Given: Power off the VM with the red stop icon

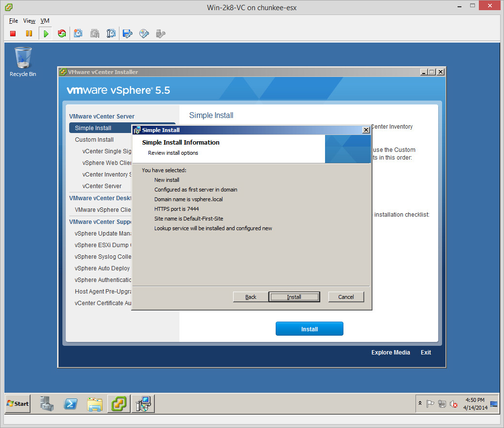Looking at the screenshot, I should click(x=13, y=33).
